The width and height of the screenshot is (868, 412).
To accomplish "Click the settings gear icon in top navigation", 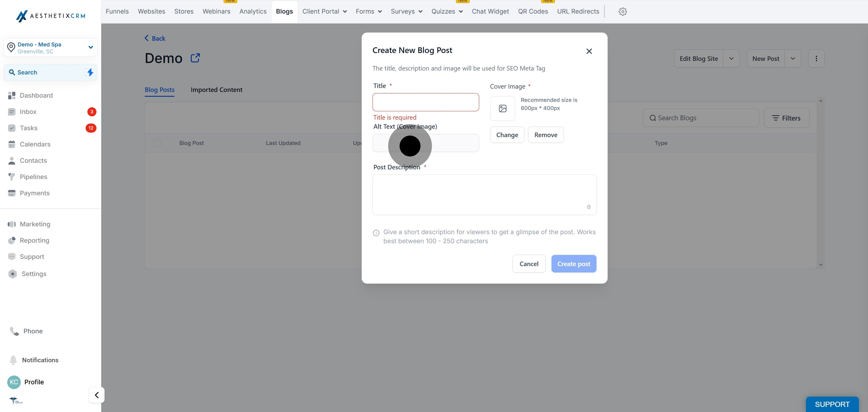I will pyautogui.click(x=622, y=11).
